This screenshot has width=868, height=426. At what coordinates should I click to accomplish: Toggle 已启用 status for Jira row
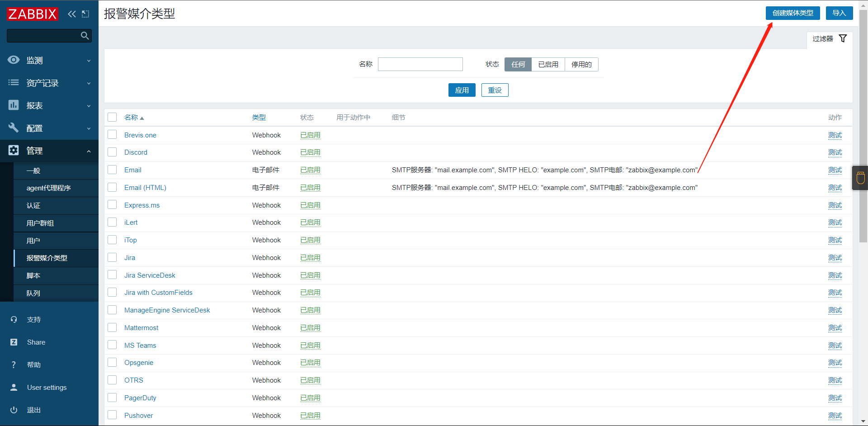click(x=311, y=258)
